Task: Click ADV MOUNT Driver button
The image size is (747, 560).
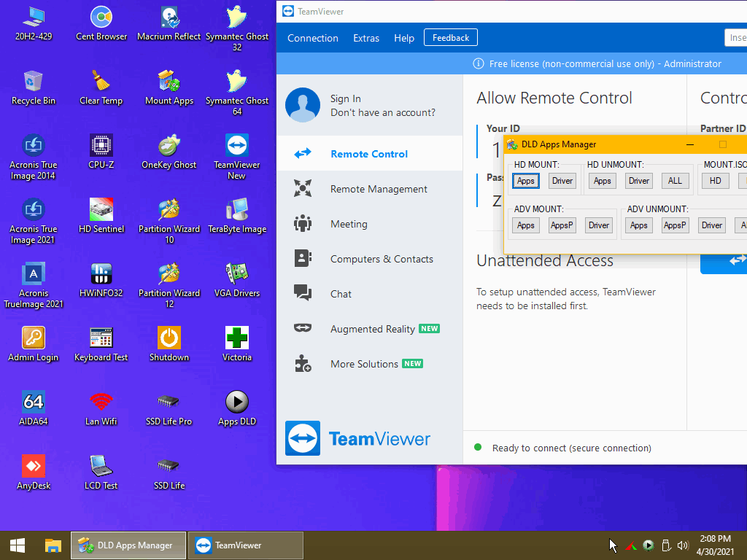Action: click(599, 225)
